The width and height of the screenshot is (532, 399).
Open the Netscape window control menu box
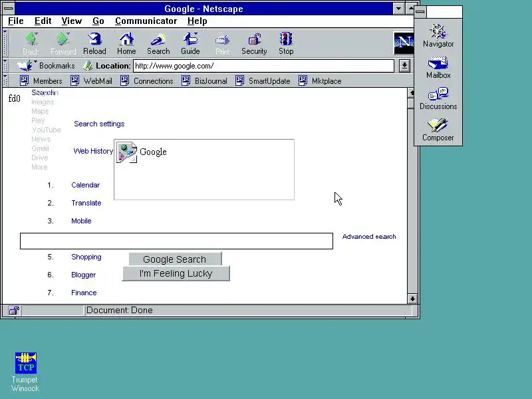pos(9,9)
